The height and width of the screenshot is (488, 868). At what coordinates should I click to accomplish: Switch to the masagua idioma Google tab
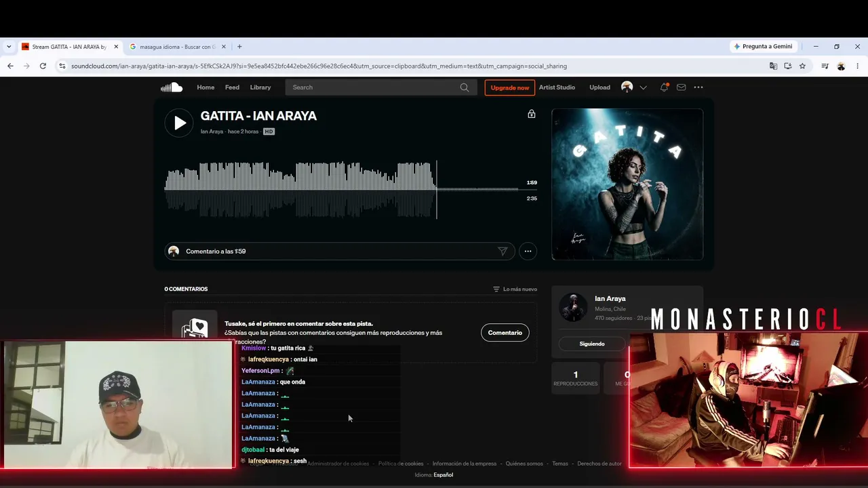pyautogui.click(x=177, y=47)
